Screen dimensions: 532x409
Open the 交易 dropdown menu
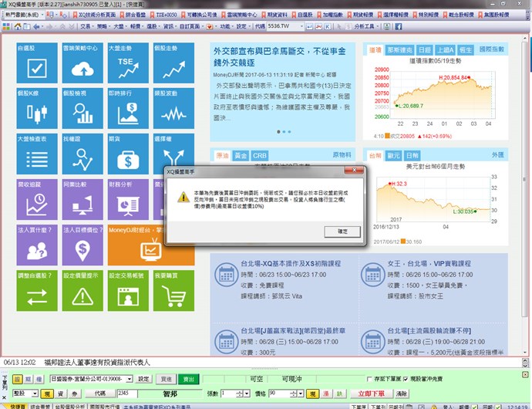tap(86, 26)
